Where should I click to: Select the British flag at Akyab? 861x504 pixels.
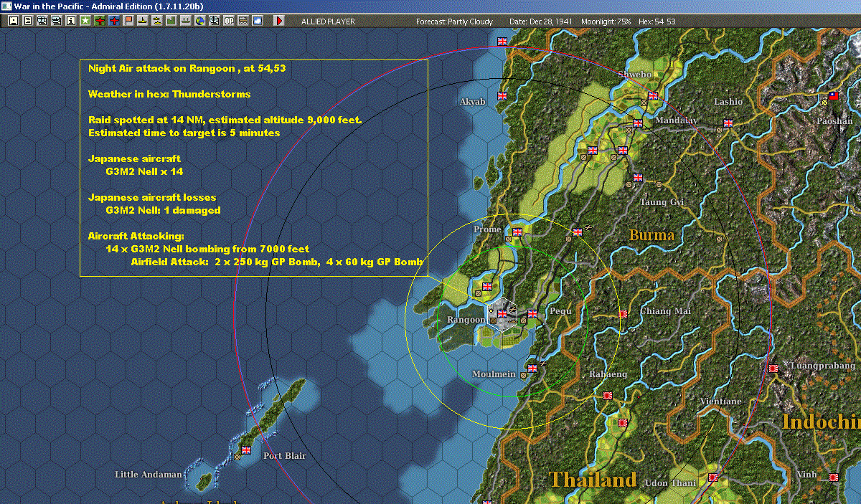point(502,95)
